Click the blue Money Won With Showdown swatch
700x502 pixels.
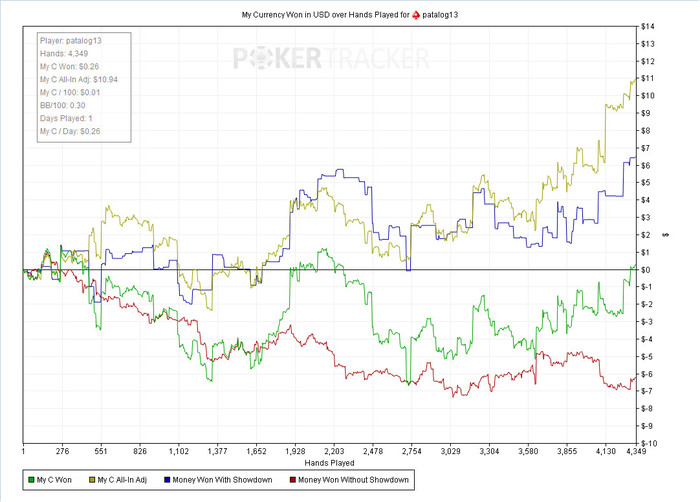[x=167, y=480]
